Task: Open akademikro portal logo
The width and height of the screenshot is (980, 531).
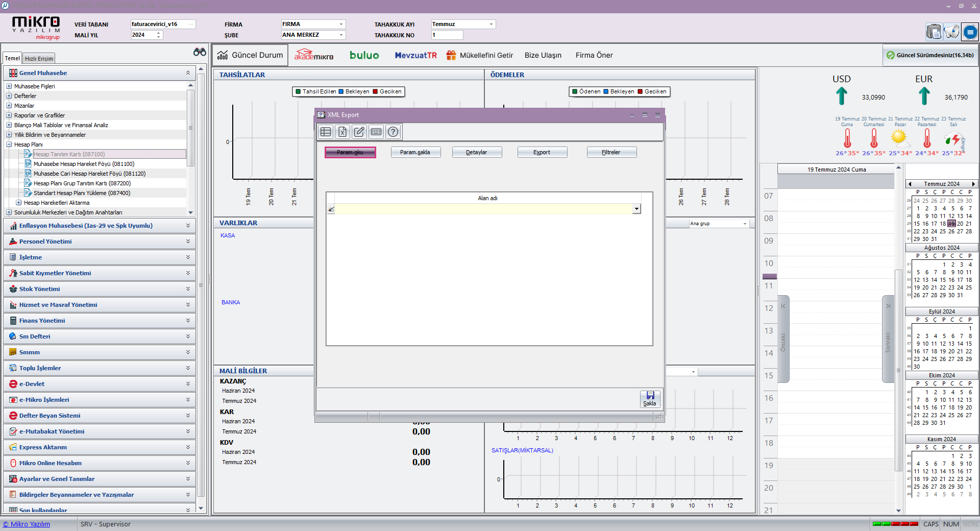Action: coord(314,55)
